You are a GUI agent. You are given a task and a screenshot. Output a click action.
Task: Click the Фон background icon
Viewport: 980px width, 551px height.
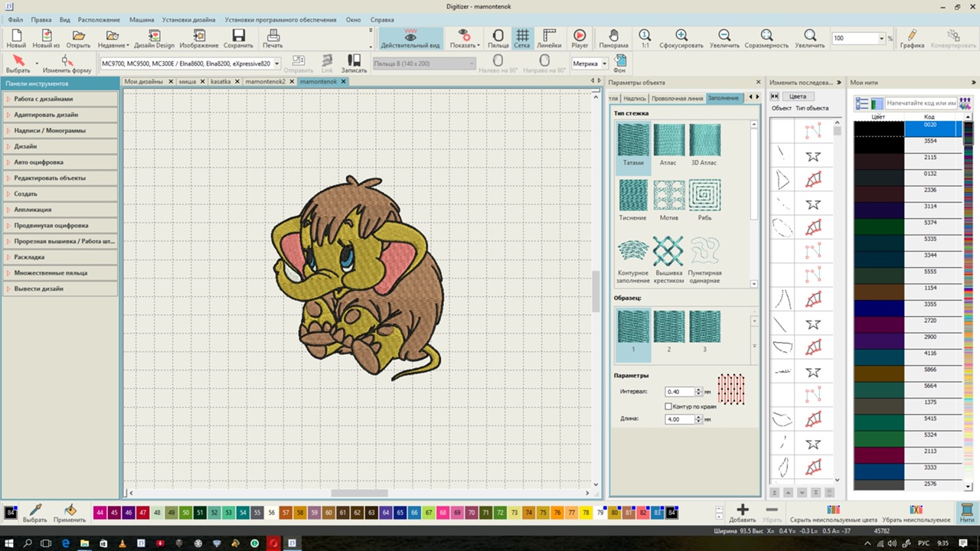click(620, 64)
